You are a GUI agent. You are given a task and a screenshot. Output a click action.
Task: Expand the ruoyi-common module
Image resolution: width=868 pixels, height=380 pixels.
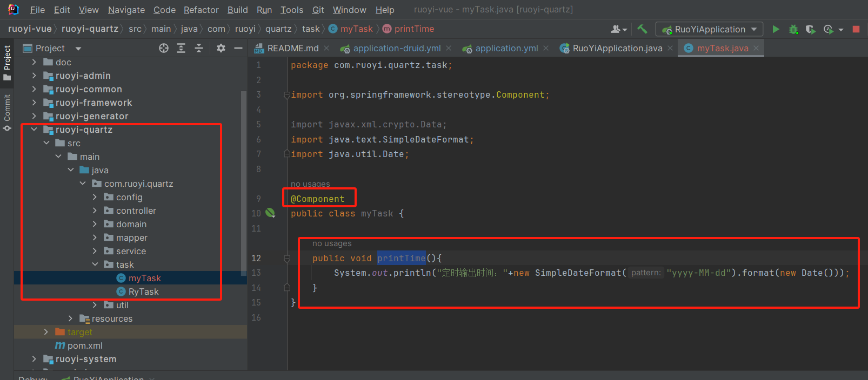pos(35,89)
